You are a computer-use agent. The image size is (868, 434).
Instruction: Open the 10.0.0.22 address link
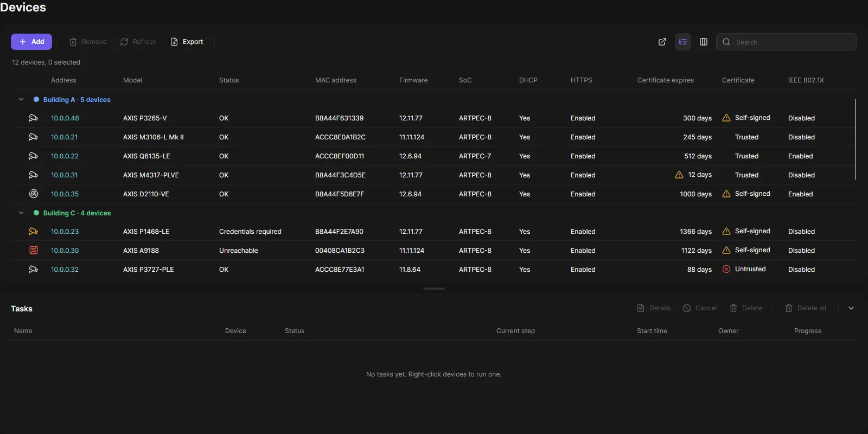pos(65,156)
